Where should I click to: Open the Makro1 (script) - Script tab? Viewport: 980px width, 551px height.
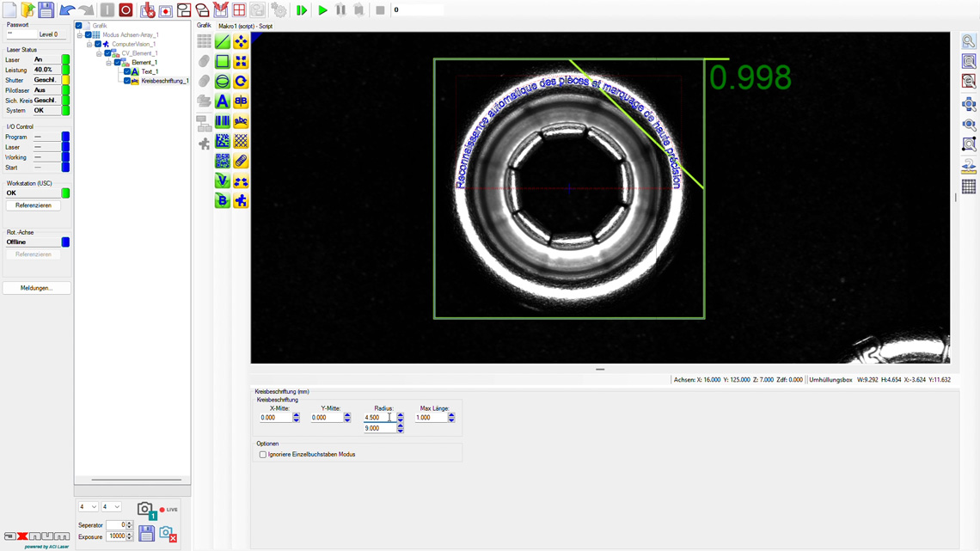click(x=246, y=26)
